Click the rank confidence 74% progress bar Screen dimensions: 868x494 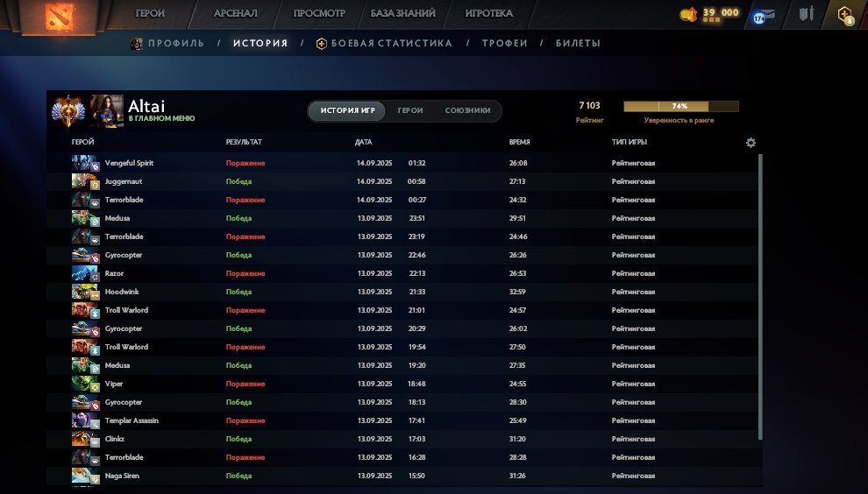(x=680, y=107)
